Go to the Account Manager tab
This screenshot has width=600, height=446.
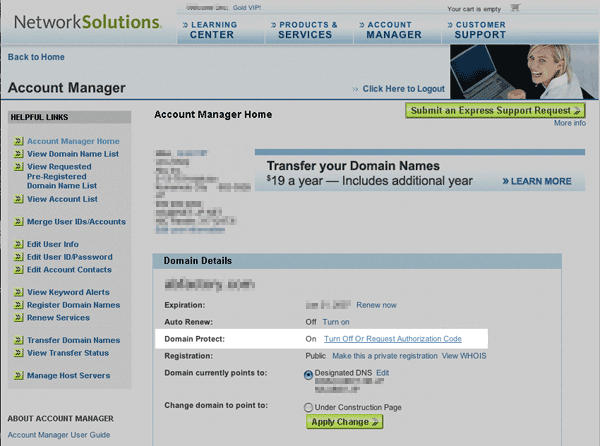[397, 29]
